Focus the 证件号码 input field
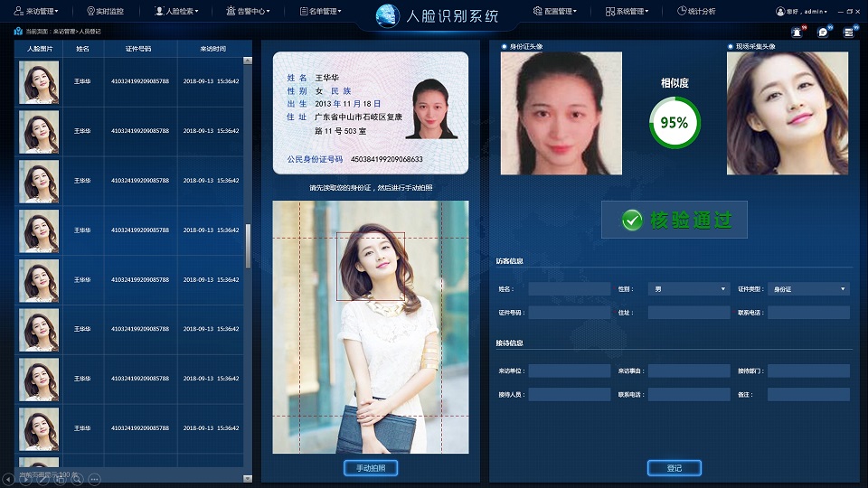Screen dimensions: 868x488 569,313
